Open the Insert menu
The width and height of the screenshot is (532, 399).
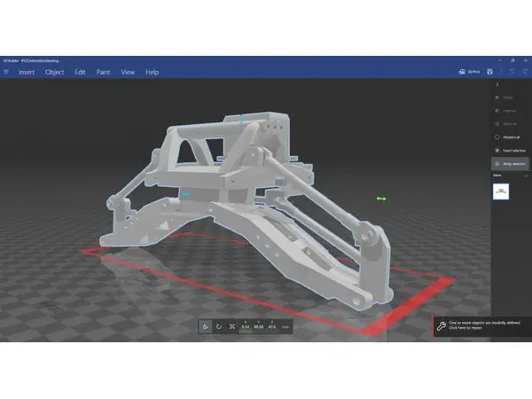(x=27, y=72)
